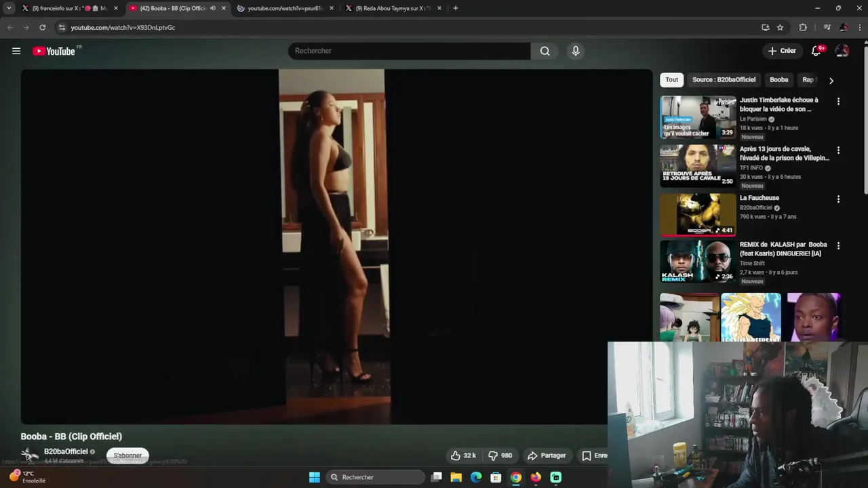
Task: Open options for La Faucheuse video
Action: coord(838,199)
